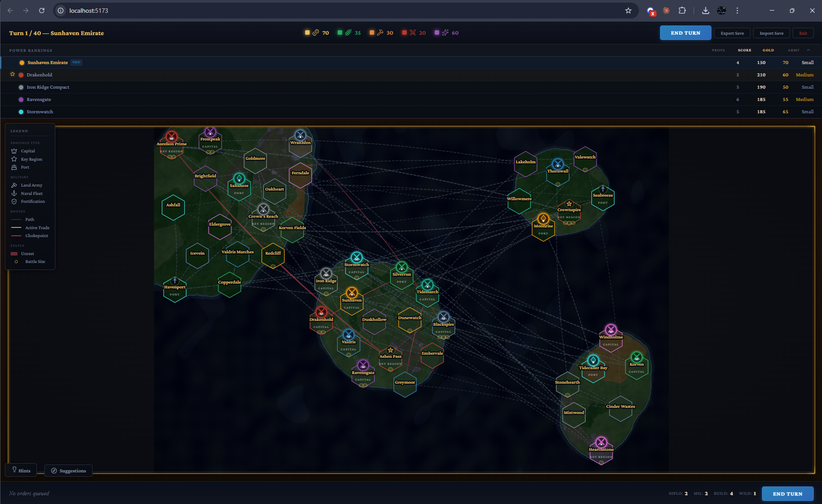Select the Mistwood province hex
Viewport: 822px width, 504px height.
click(x=574, y=415)
